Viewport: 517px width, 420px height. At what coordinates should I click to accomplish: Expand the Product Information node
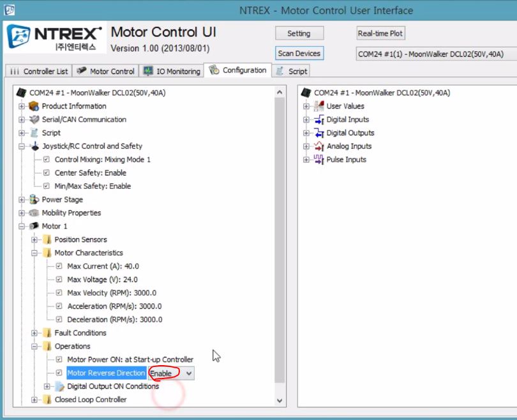[22, 106]
